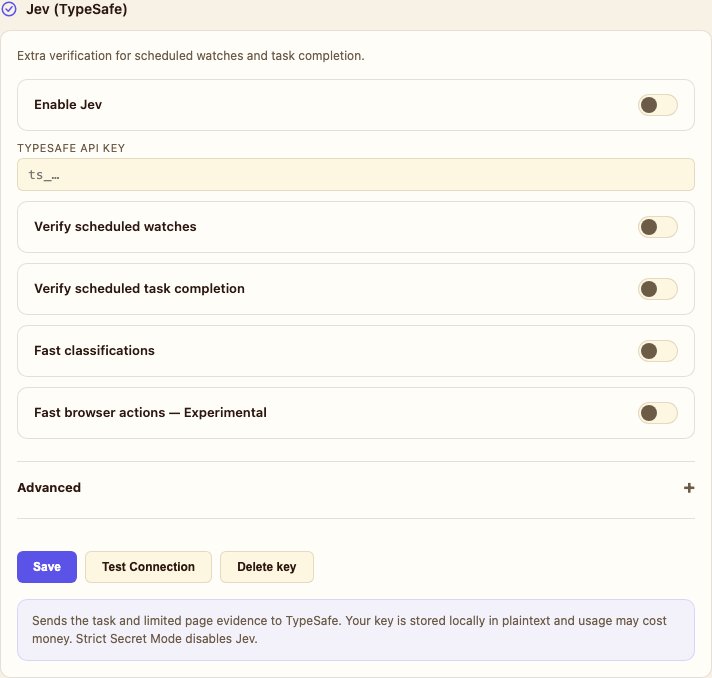Save the Jev settings
This screenshot has width=712, height=678.
click(47, 567)
